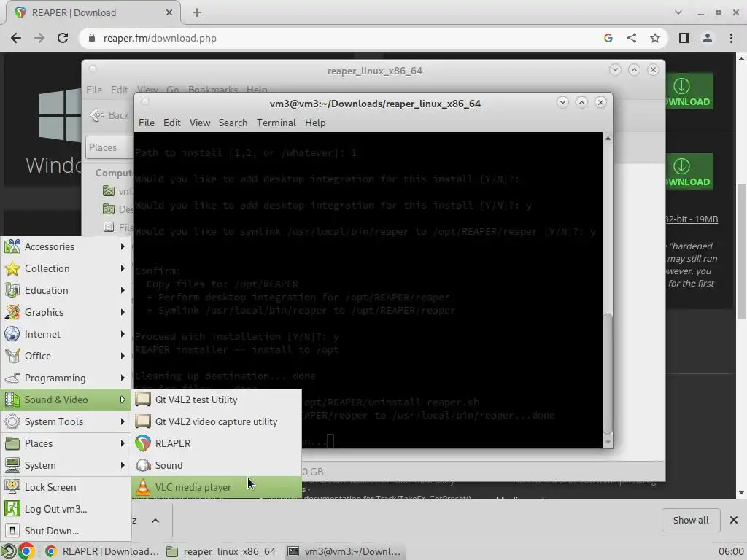Open Sound settings menu entry
Image resolution: width=747 pixels, height=560 pixels.
tap(216, 465)
